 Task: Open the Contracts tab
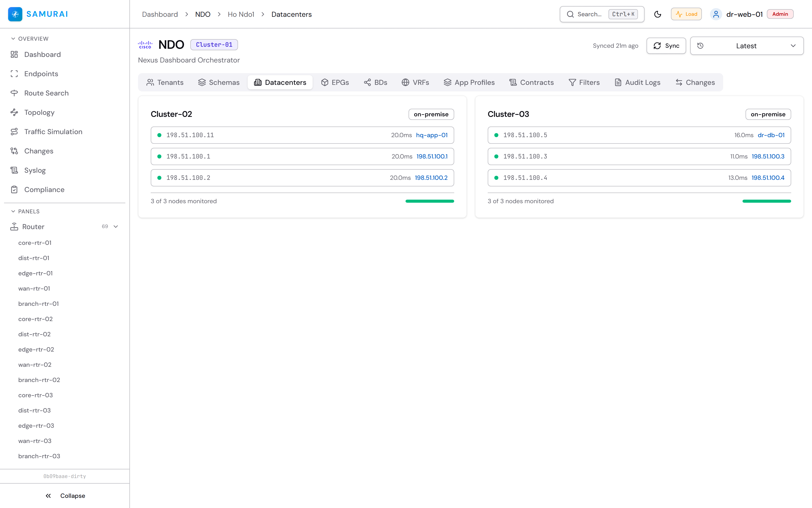(x=532, y=82)
